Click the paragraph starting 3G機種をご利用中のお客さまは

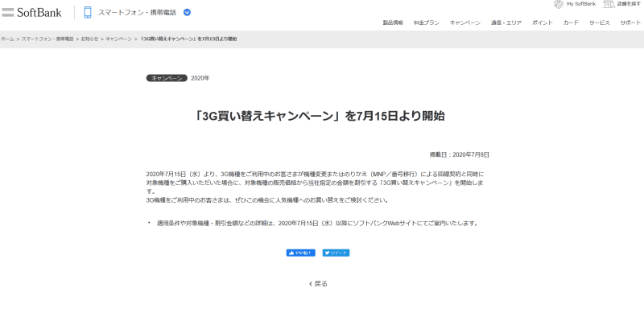point(267,200)
